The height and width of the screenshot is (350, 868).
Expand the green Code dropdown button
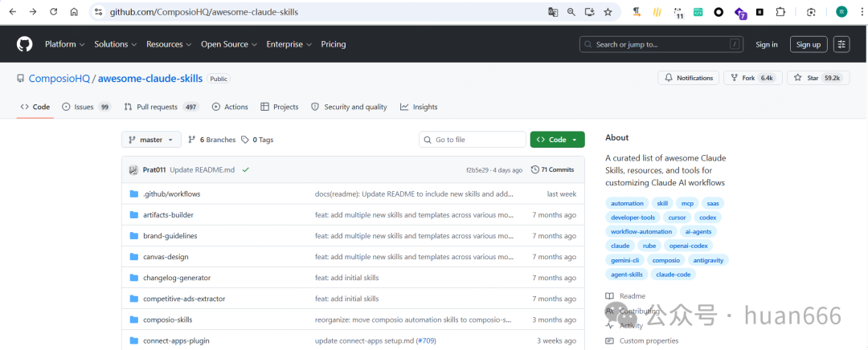point(557,140)
